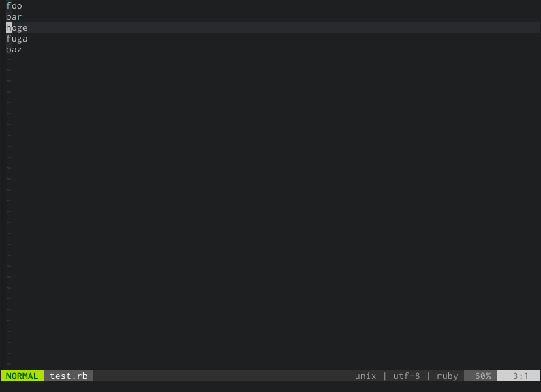This screenshot has height=392, width=541.
Task: Click the utf-8 encoding label
Action: [x=406, y=376]
